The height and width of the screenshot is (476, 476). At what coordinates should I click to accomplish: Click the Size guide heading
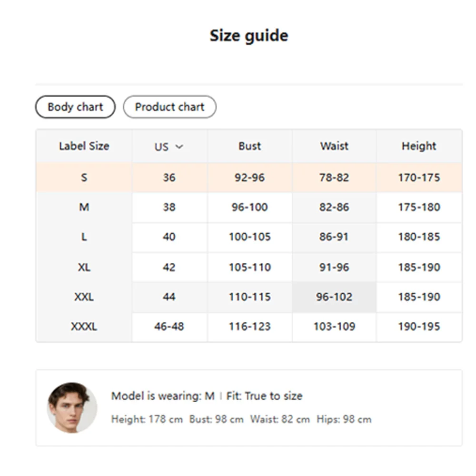click(x=249, y=36)
